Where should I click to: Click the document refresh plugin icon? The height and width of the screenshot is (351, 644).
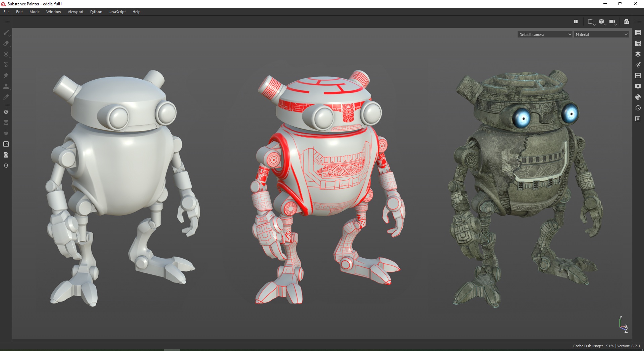(6, 155)
